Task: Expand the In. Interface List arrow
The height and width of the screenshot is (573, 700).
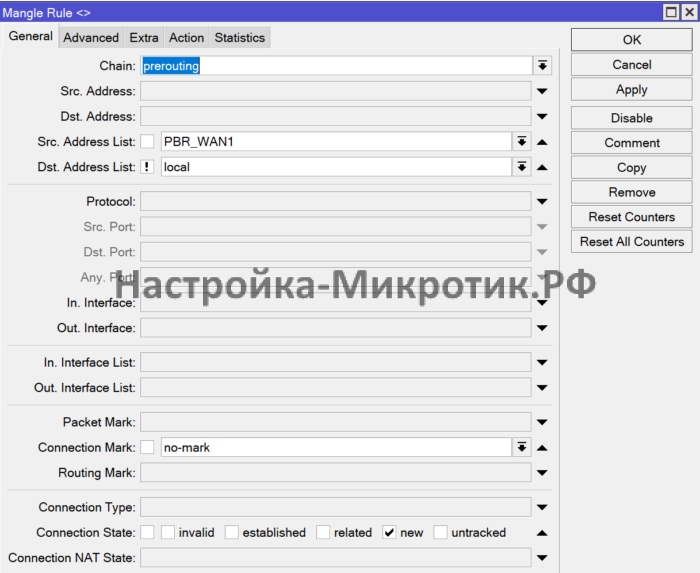Action: pos(542,363)
